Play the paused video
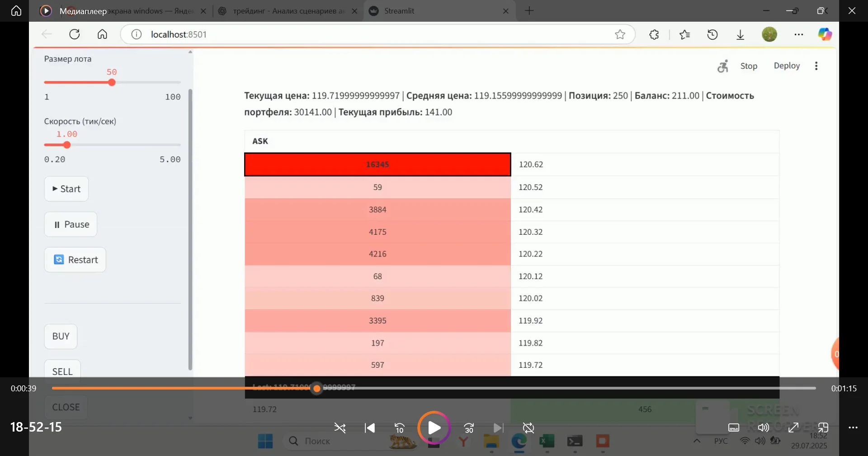Image resolution: width=868 pixels, height=456 pixels. pyautogui.click(x=434, y=427)
